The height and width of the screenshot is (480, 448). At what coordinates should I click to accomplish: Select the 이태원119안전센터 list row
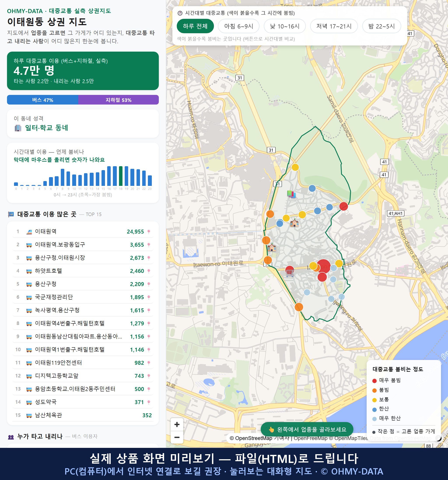83,363
